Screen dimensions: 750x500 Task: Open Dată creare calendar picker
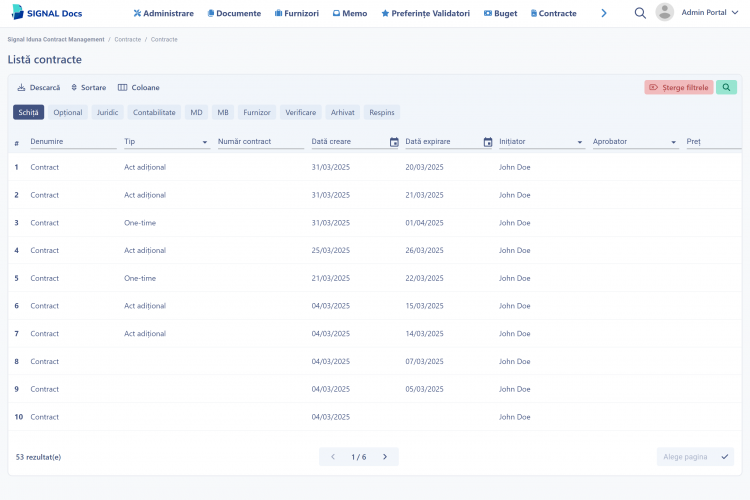click(x=394, y=142)
